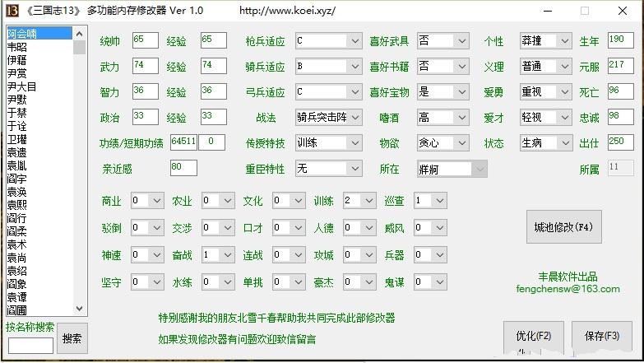
Task: Open the 巡查 level dropdown
Action: [x=430, y=201]
